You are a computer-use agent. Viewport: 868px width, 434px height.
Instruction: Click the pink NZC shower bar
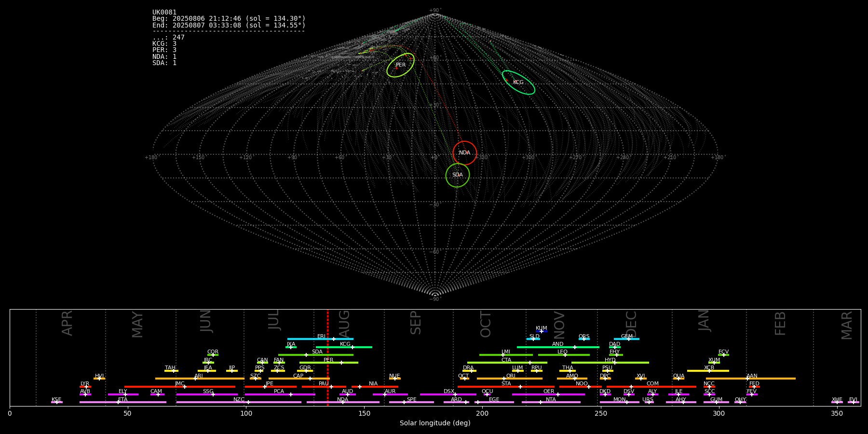coord(239,402)
